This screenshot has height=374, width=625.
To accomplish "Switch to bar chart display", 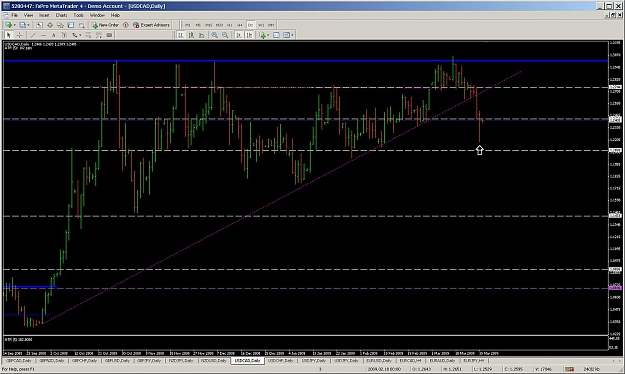I will pyautogui.click(x=181, y=35).
